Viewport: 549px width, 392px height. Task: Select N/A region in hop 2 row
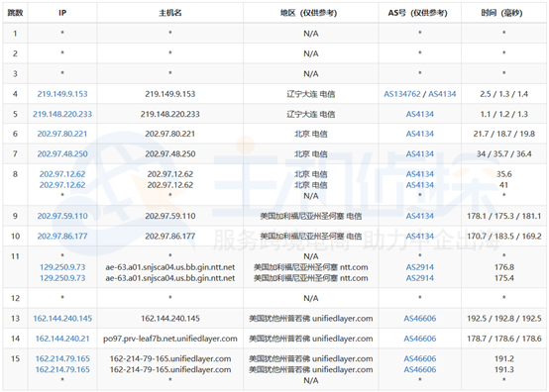311,53
